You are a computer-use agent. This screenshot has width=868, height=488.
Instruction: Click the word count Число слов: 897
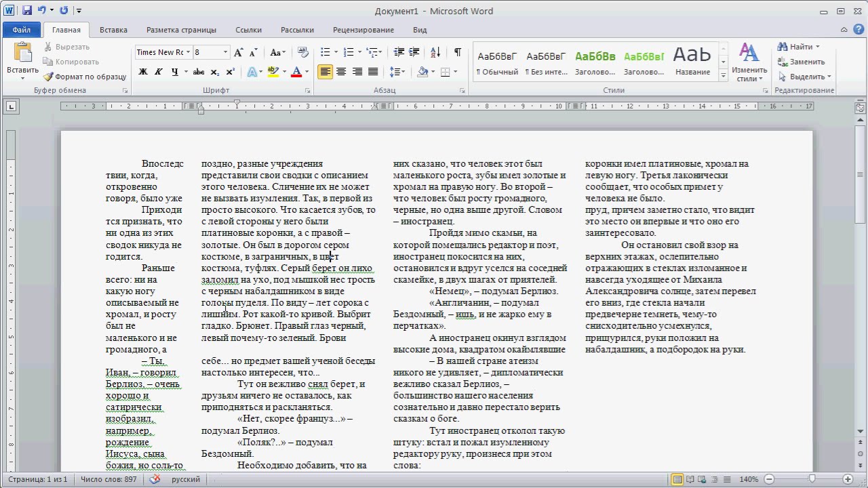click(108, 479)
